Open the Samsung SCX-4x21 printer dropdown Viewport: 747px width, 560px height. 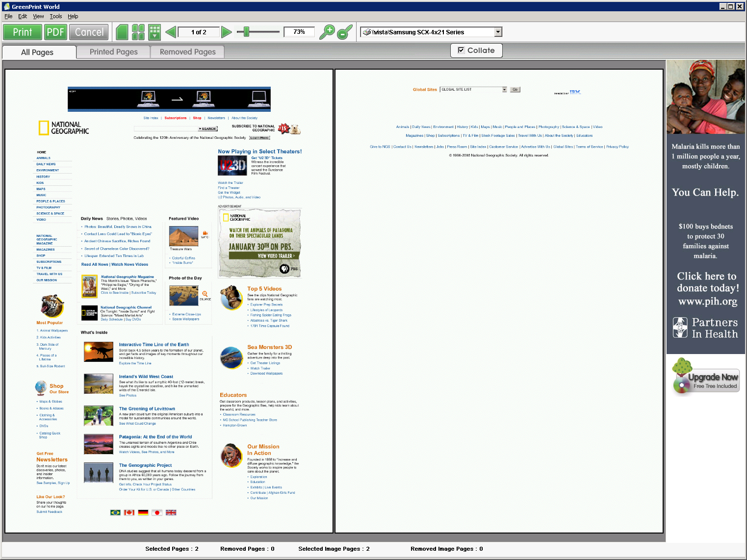[x=498, y=32]
